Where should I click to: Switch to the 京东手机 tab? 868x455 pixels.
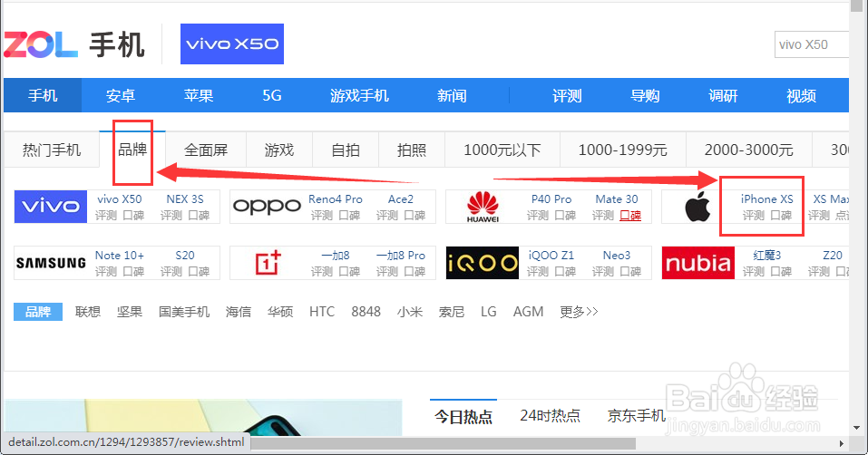636,416
